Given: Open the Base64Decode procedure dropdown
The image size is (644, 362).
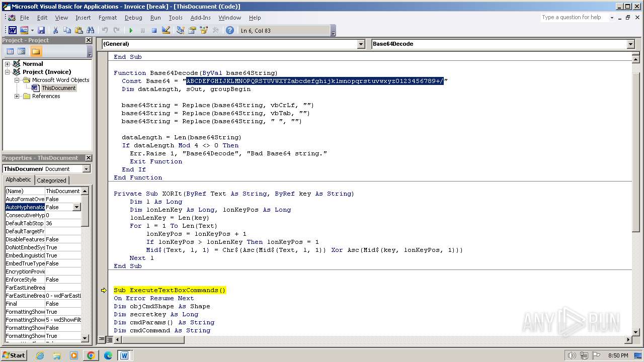Looking at the screenshot, I should coord(631,44).
